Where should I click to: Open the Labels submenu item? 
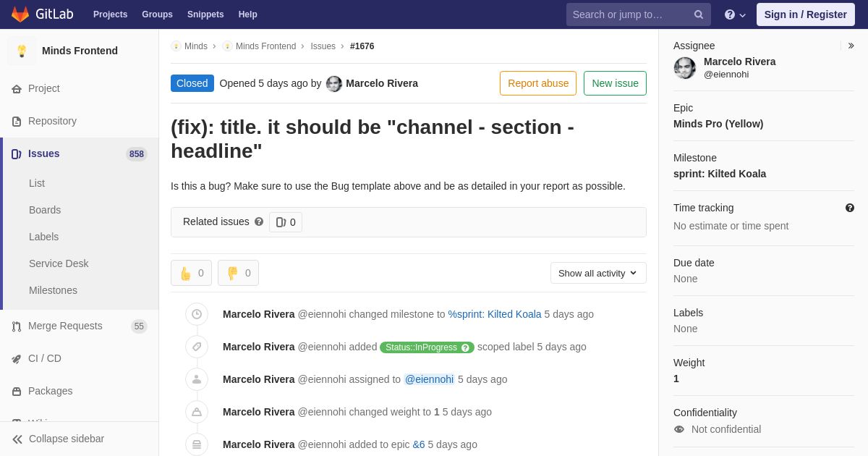(44, 237)
